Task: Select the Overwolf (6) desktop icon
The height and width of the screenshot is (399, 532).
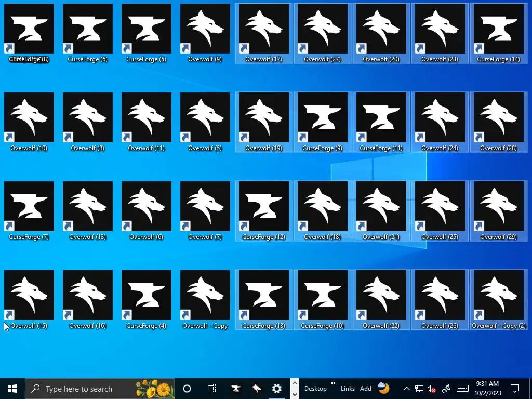Action: 146,211
